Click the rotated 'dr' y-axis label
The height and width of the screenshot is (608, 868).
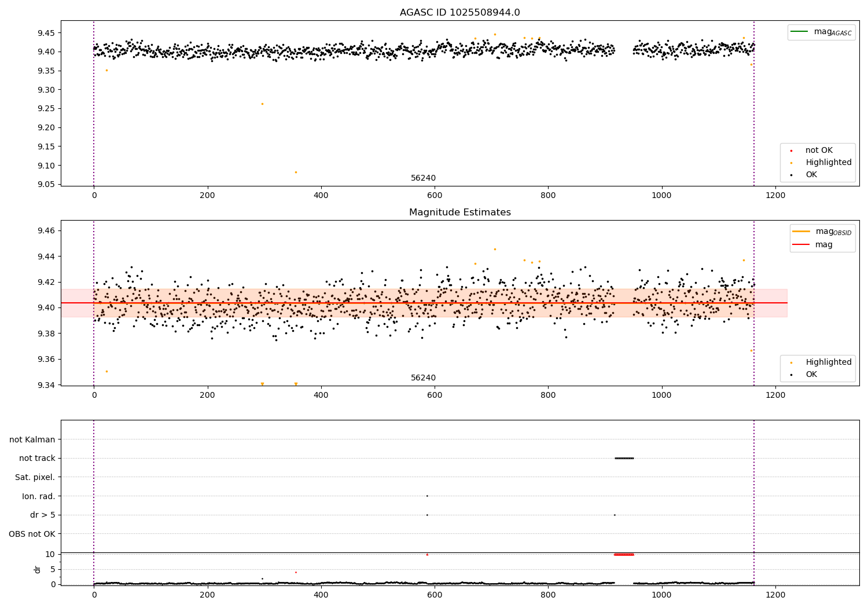[x=38, y=569]
